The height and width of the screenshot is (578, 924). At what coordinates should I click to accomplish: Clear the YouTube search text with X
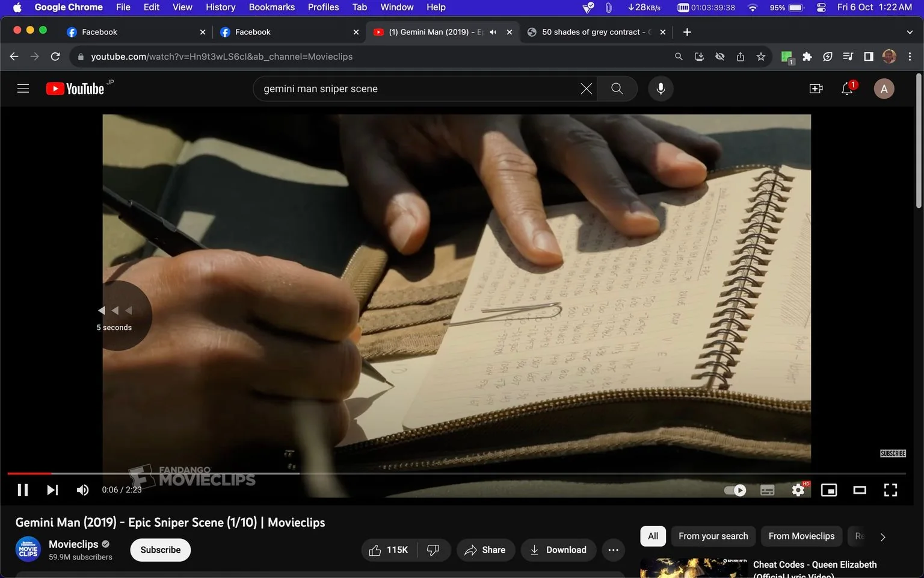pyautogui.click(x=586, y=89)
